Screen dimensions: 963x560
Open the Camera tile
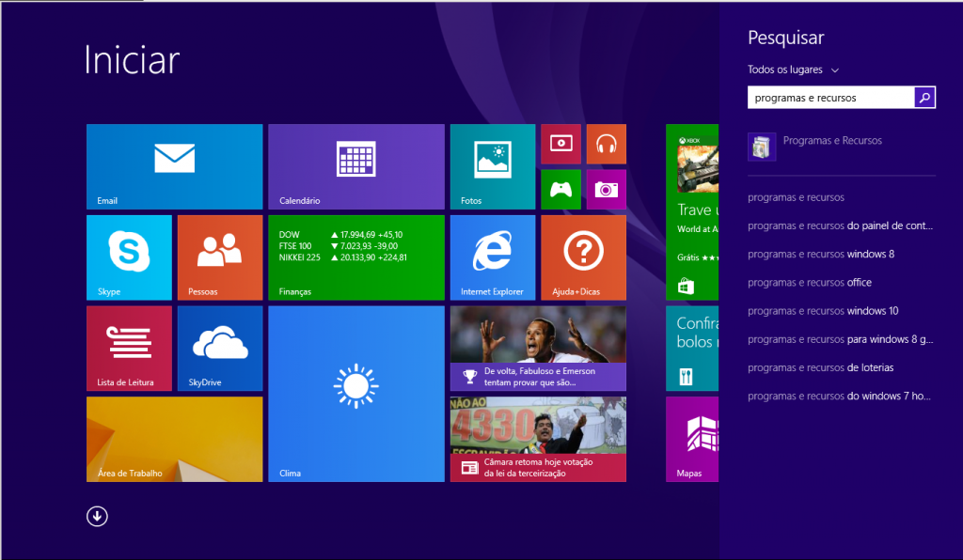(607, 190)
